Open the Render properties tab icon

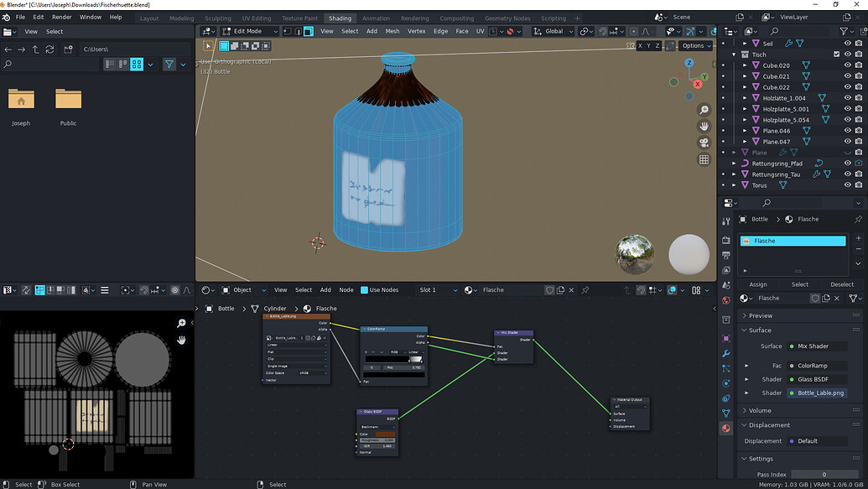click(x=726, y=241)
